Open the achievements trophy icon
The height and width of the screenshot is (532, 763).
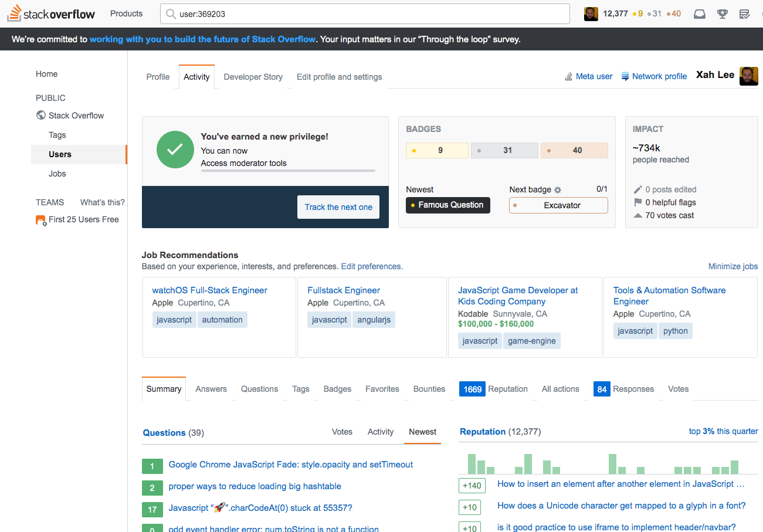[x=723, y=14]
